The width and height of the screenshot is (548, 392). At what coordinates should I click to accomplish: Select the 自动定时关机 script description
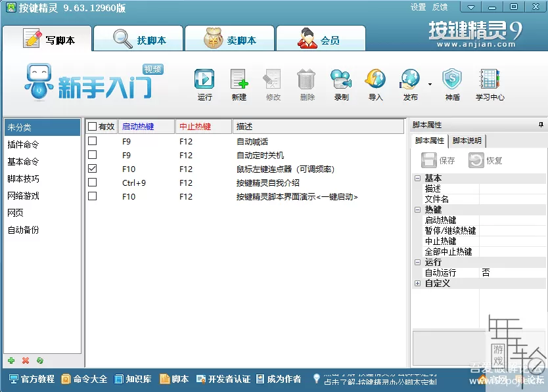[x=260, y=155]
